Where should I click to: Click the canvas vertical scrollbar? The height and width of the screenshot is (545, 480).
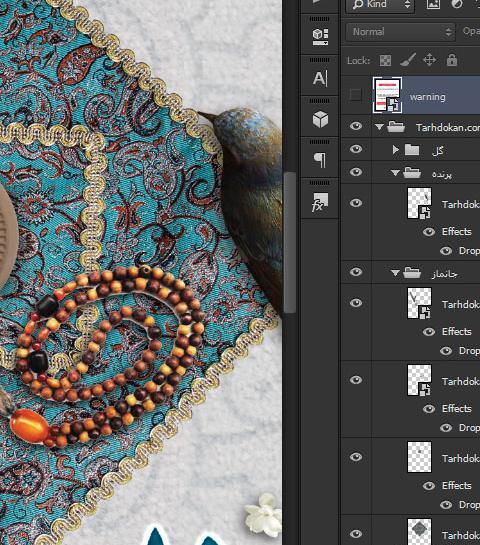pyautogui.click(x=289, y=242)
